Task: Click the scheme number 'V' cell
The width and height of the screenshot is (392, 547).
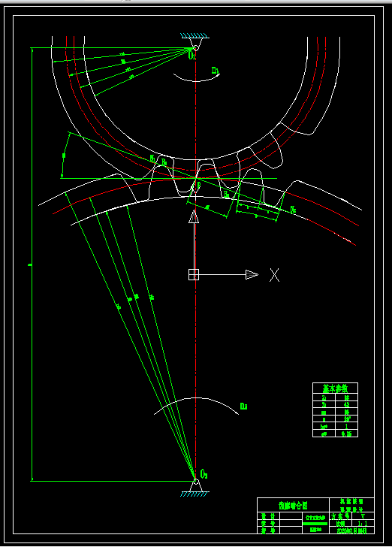Action: pos(363,516)
